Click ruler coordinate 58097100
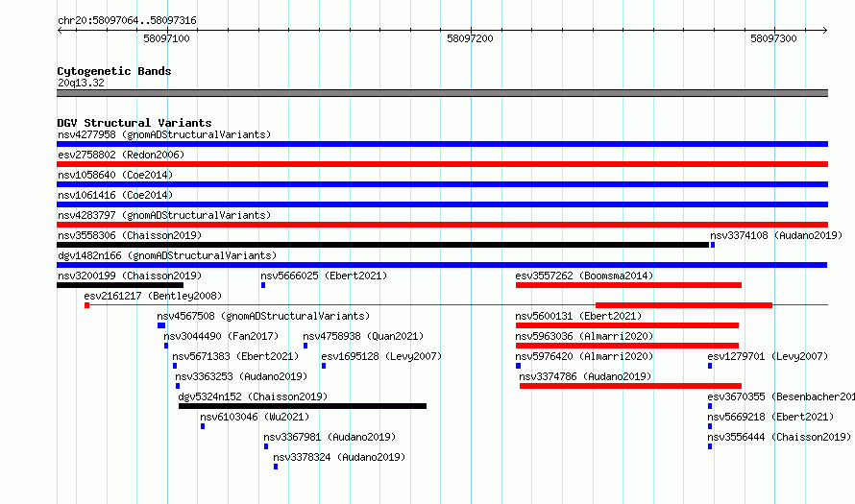 (166, 38)
